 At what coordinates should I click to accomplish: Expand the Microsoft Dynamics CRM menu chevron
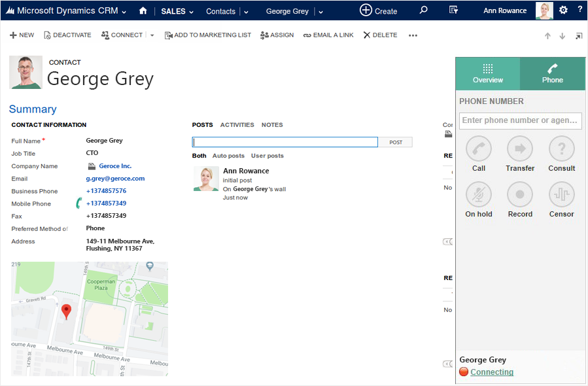(x=124, y=12)
